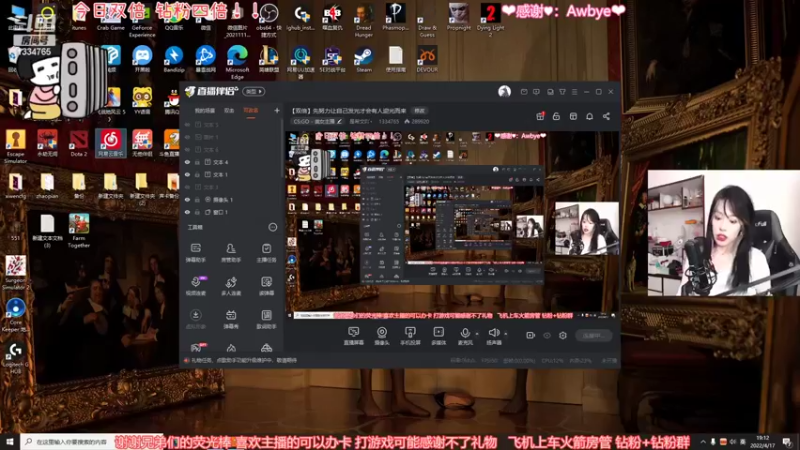Viewport: 800px width, 450px height.
Task: Open the Dota 2 desktop shortcut
Action: [79, 143]
